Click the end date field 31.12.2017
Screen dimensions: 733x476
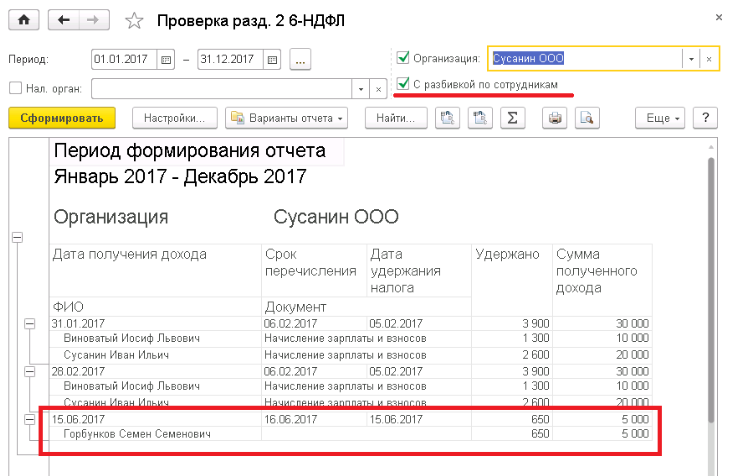click(x=230, y=60)
